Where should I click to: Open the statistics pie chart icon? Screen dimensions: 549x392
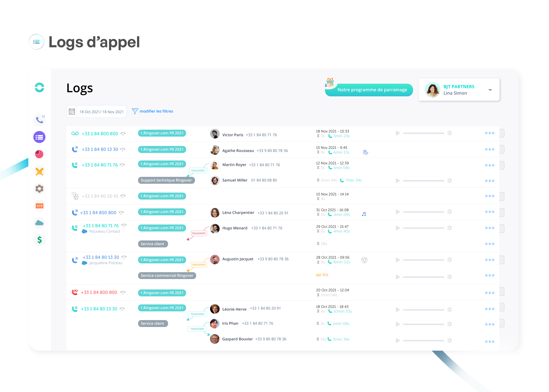39,154
